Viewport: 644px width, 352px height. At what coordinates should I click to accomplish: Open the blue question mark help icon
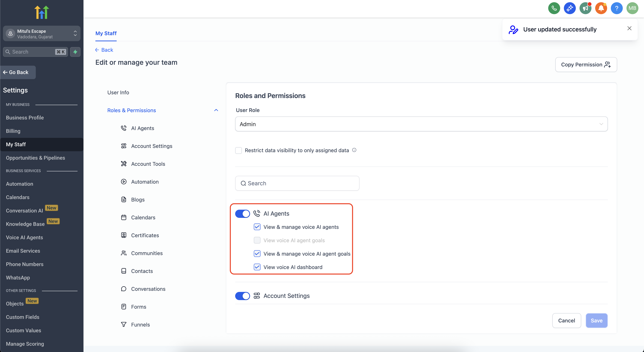[616, 8]
